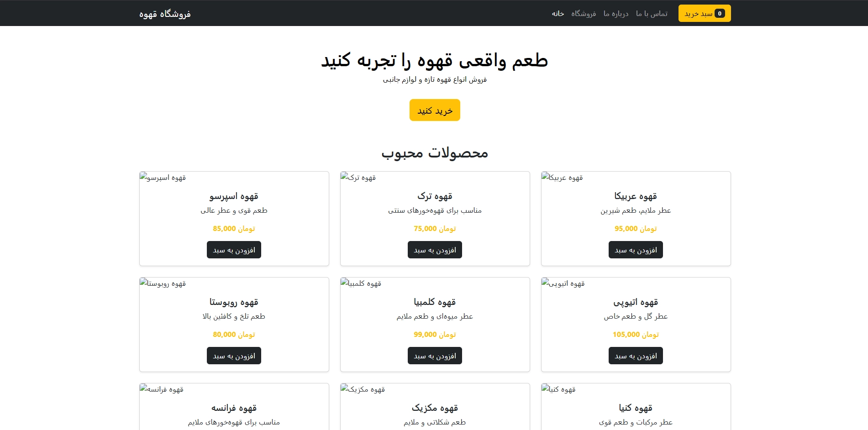Image resolution: width=868 pixels, height=430 pixels.
Task: Open درباره ما page
Action: pos(616,13)
